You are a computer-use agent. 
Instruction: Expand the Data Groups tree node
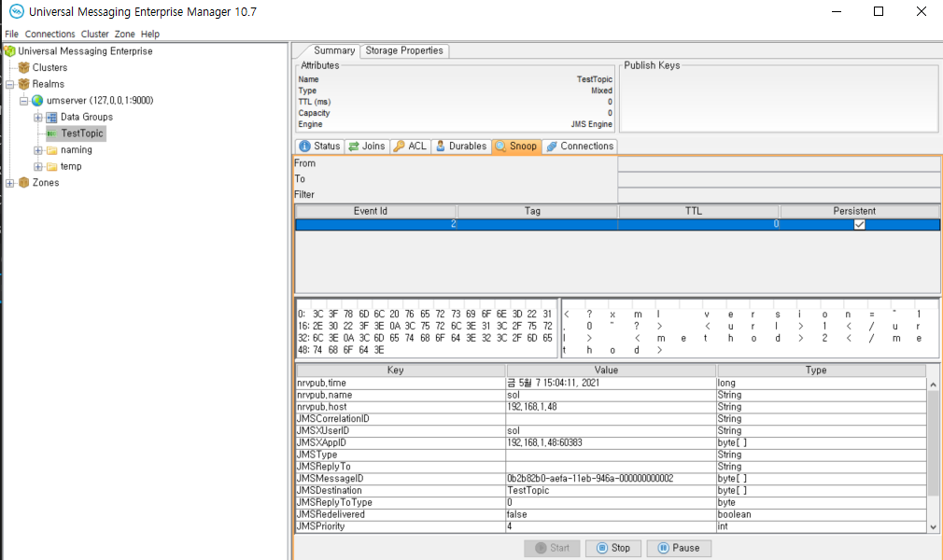(x=38, y=118)
